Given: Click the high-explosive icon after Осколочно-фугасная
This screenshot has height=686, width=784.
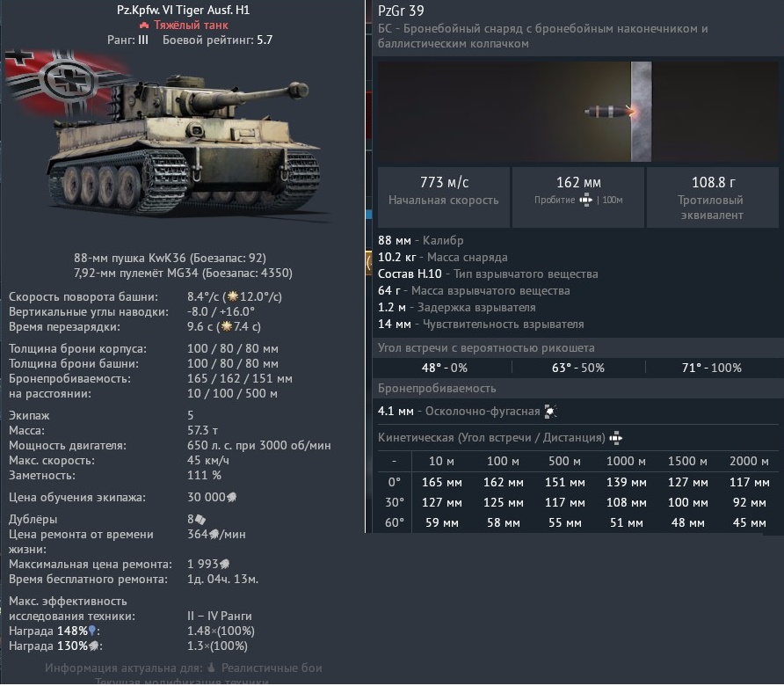Looking at the screenshot, I should tap(550, 412).
